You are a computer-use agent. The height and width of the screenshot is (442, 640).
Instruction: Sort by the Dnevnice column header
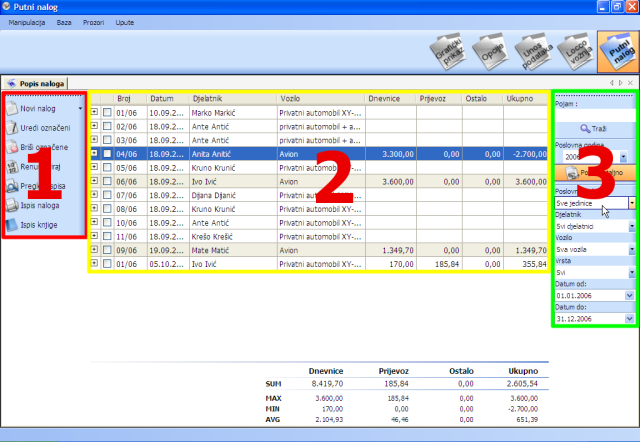pos(391,99)
